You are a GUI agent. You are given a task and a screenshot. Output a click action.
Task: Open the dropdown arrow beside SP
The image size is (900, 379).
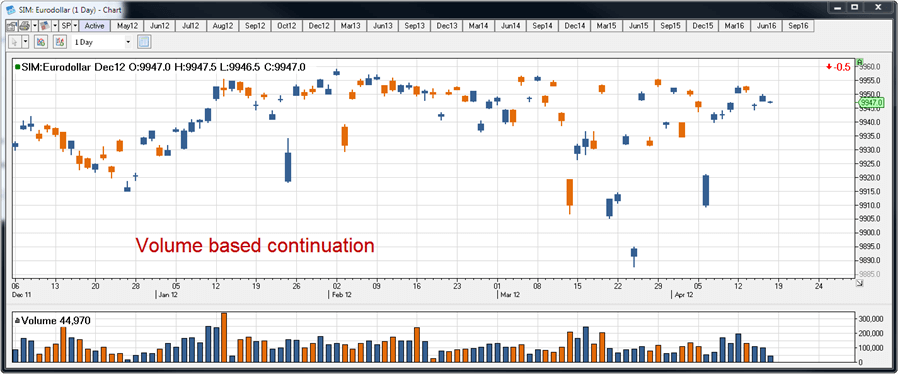75,26
